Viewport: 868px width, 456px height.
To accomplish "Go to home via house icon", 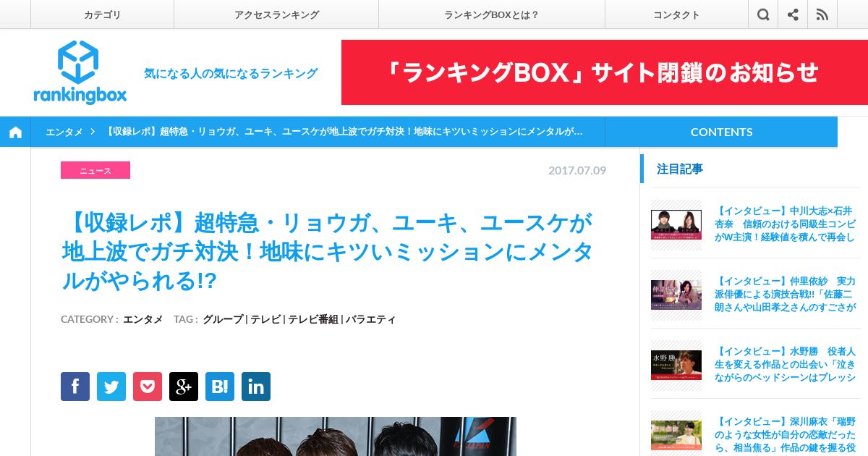I will coord(15,132).
